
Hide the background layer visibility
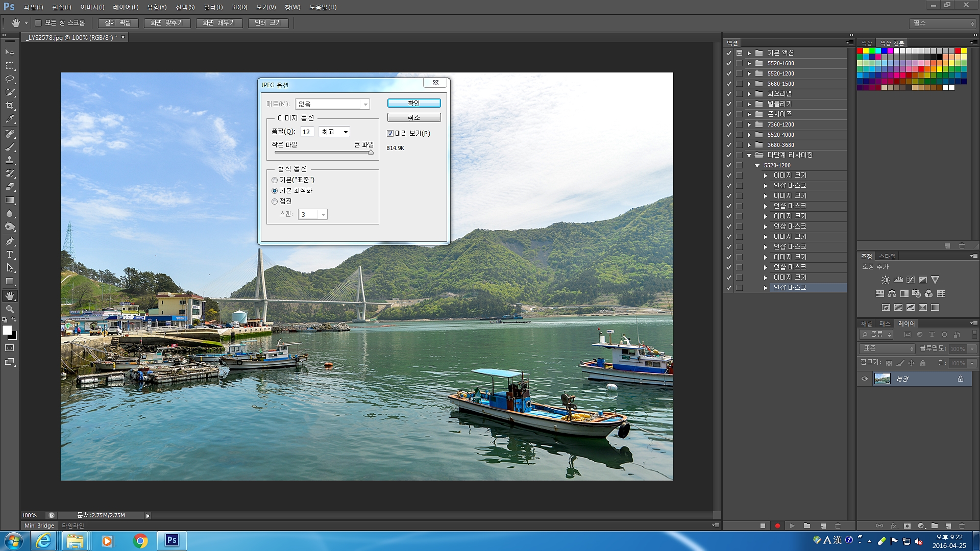(x=865, y=379)
